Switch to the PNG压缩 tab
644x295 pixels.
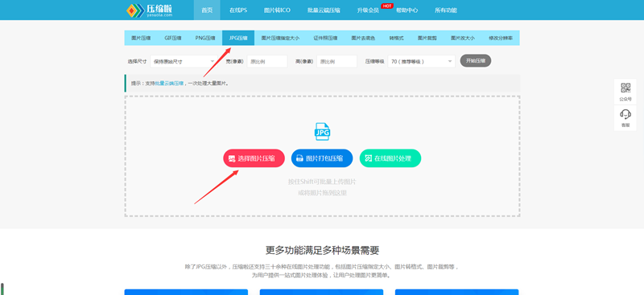(x=205, y=38)
